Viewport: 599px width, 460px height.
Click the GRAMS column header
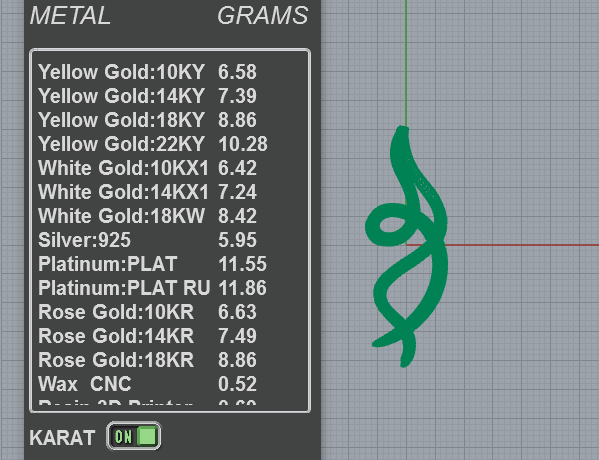262,16
